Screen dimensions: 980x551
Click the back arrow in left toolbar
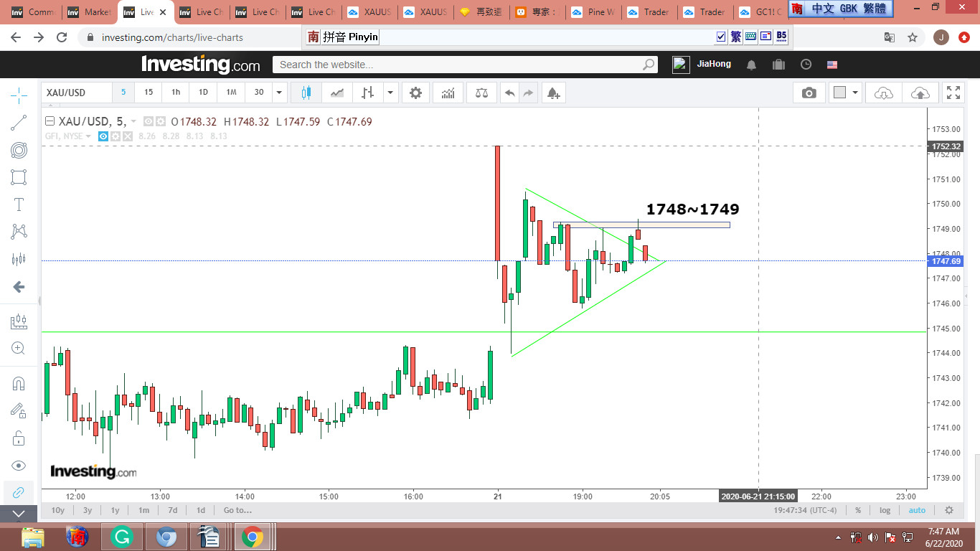19,287
